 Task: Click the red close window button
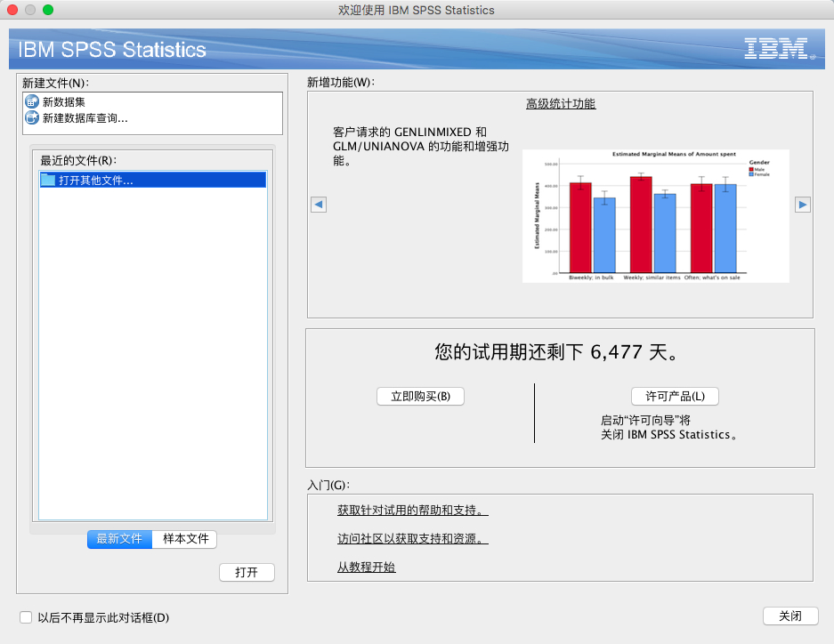pos(12,10)
